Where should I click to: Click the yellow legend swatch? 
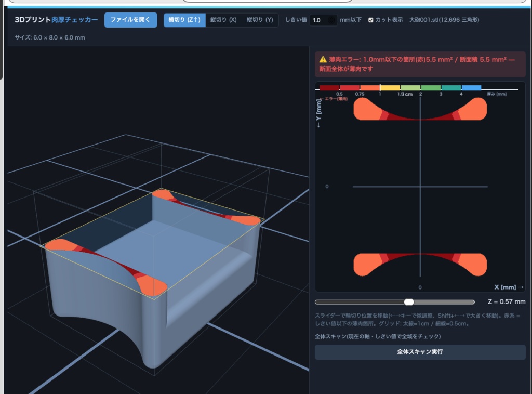390,87
